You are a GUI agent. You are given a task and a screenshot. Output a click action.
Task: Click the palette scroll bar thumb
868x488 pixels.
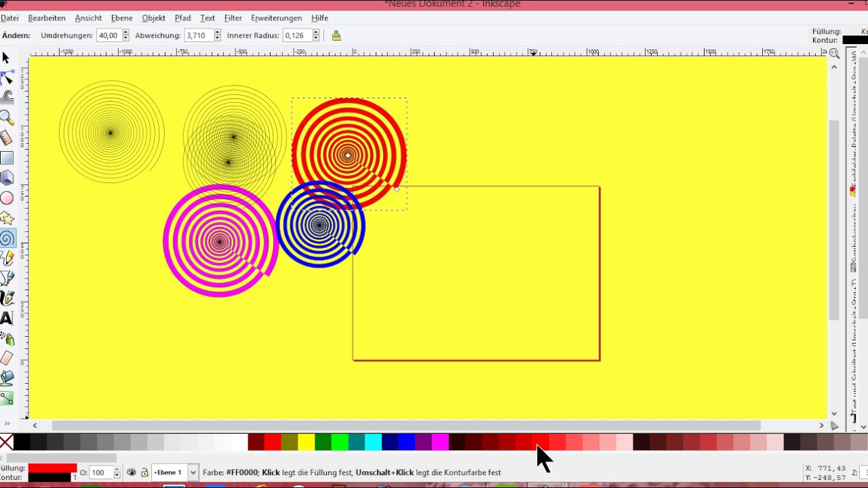pos(61,458)
